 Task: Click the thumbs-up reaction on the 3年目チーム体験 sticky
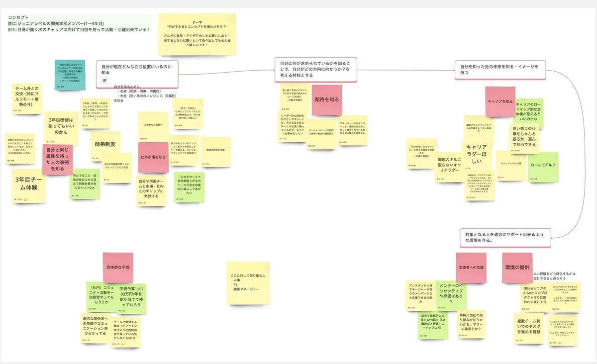(26, 199)
